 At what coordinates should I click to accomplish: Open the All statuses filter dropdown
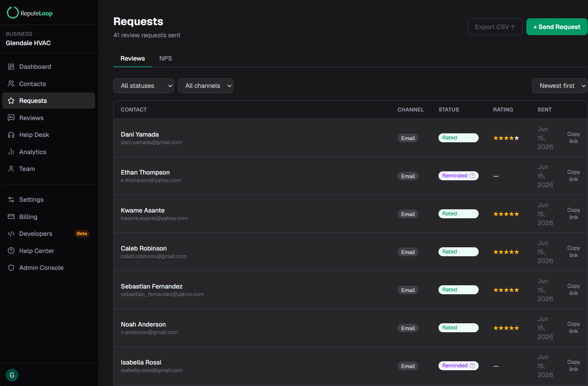point(144,86)
